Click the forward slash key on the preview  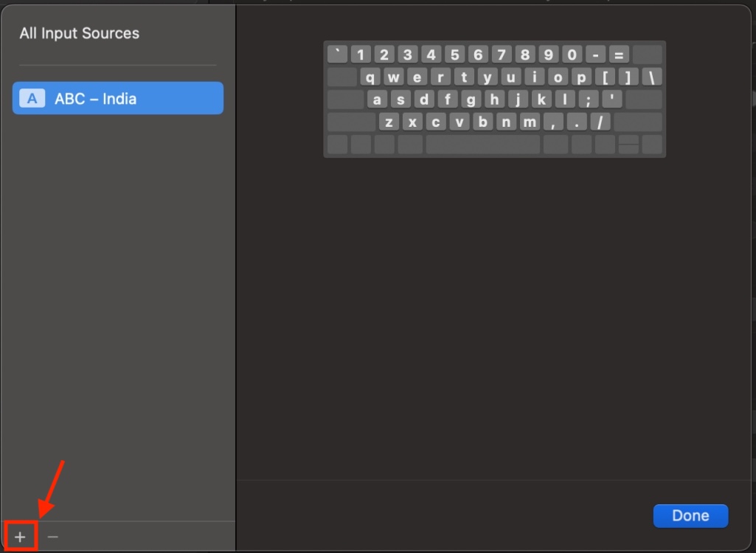click(x=600, y=122)
